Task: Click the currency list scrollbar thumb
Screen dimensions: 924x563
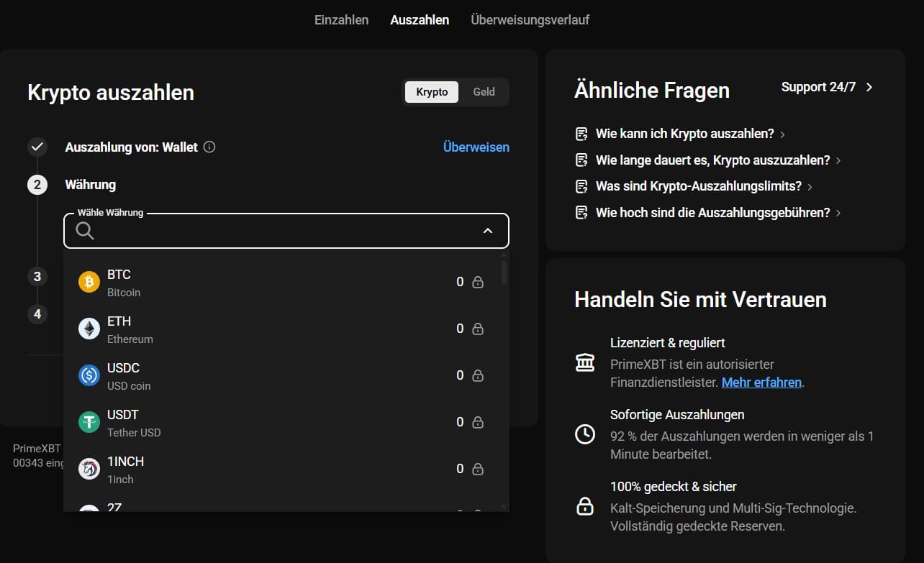Action: [x=504, y=273]
